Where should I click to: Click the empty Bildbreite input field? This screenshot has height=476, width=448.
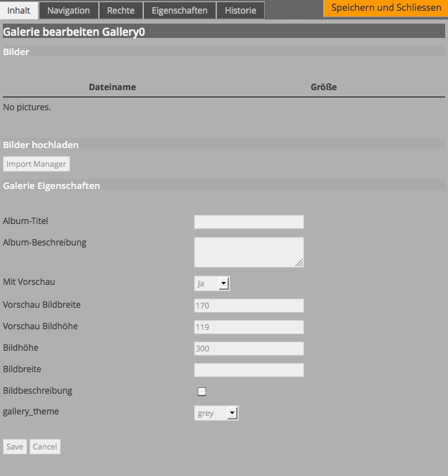pos(248,370)
